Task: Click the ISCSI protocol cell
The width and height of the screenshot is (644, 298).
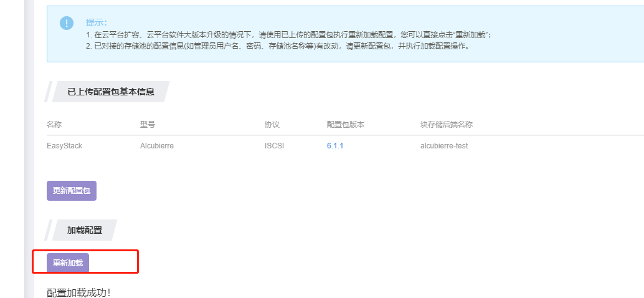Action: pyautogui.click(x=274, y=146)
